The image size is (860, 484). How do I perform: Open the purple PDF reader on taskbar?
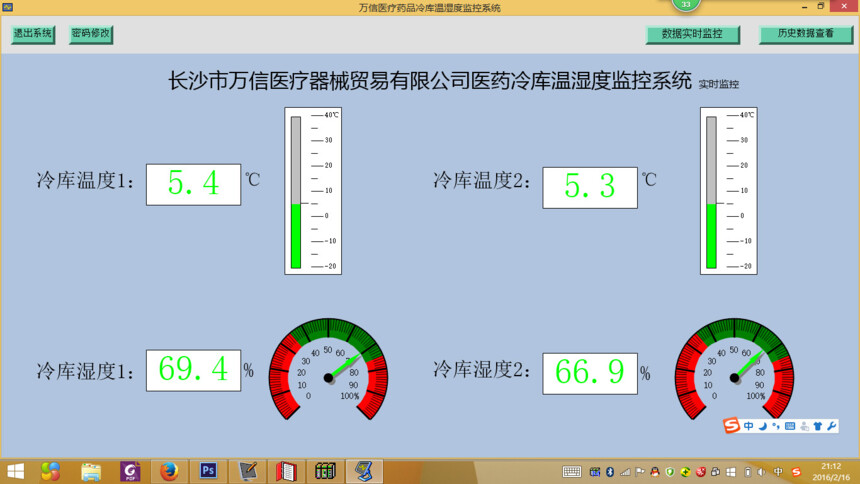pos(130,471)
